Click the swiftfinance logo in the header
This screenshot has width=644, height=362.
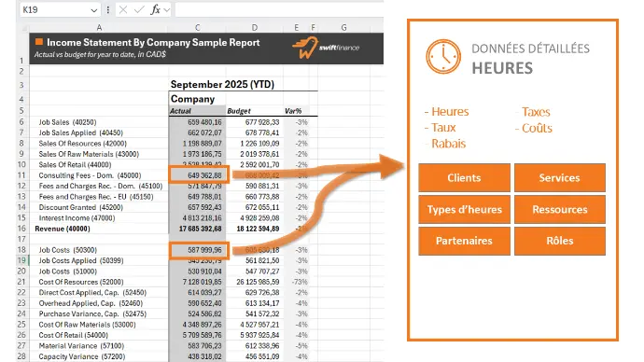pyautogui.click(x=326, y=48)
